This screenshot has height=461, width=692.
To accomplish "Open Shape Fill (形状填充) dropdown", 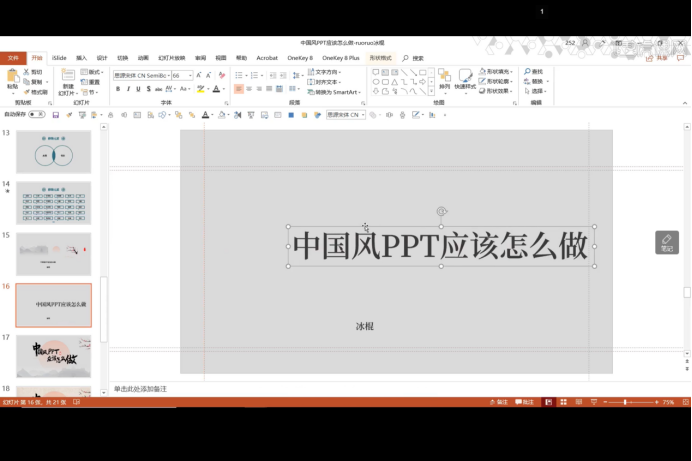I will tap(496, 71).
